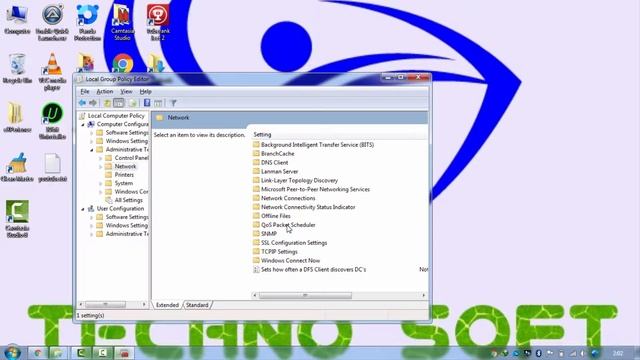
Task: Select the Recycle Bin desktop icon
Action: [17, 68]
